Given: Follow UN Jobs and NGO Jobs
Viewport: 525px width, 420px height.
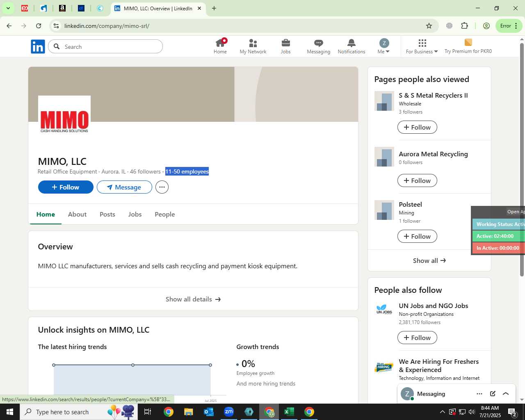Looking at the screenshot, I should 417,338.
